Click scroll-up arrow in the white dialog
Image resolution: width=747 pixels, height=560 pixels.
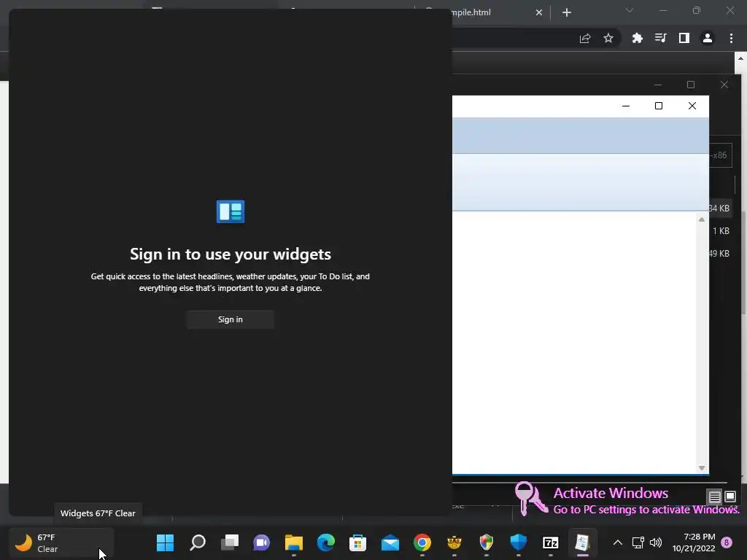pyautogui.click(x=702, y=219)
